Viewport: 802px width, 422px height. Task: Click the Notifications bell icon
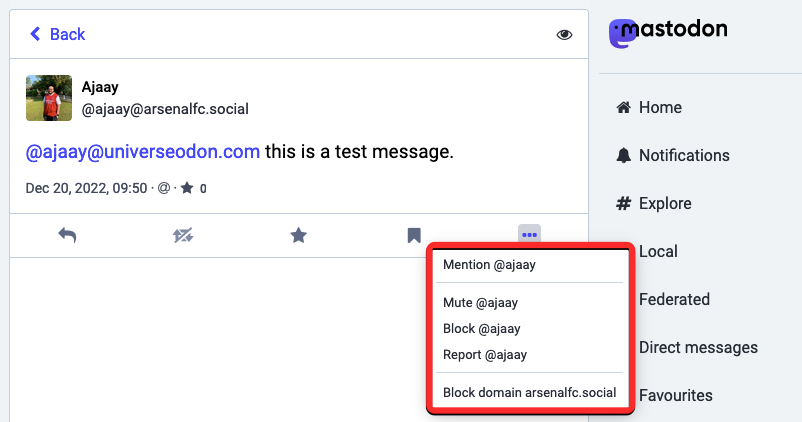point(624,155)
